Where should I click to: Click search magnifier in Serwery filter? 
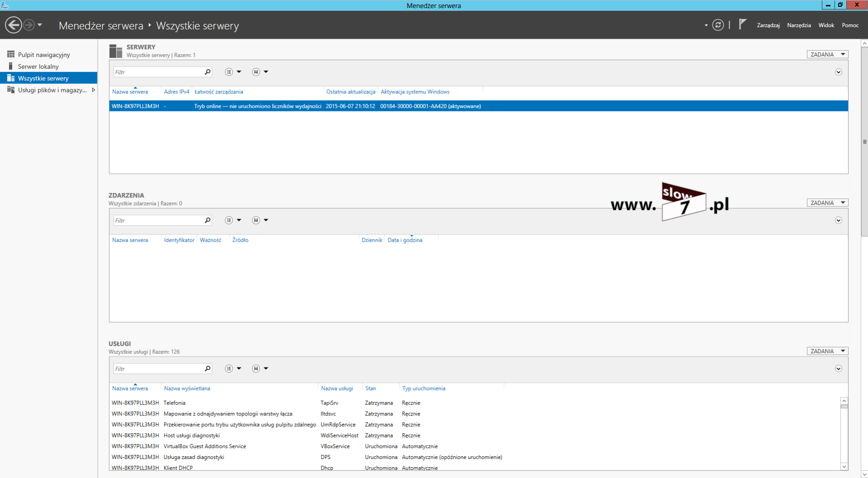pos(208,72)
